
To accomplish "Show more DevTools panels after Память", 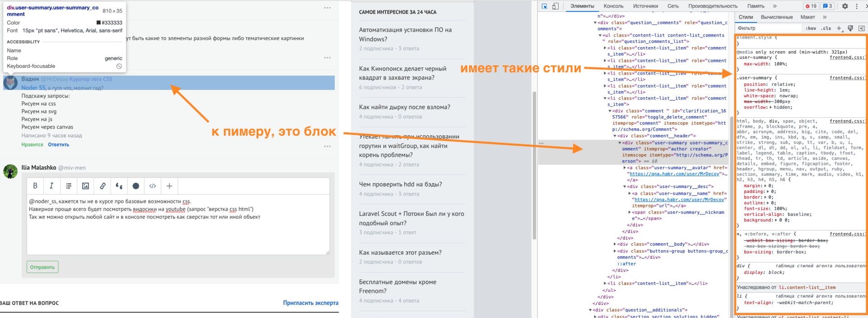I will click(775, 6).
